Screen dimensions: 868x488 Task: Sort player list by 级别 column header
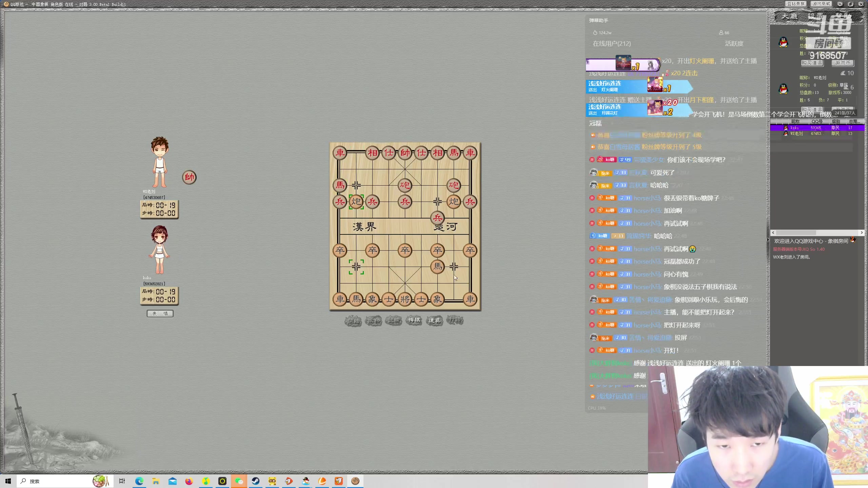tap(836, 121)
